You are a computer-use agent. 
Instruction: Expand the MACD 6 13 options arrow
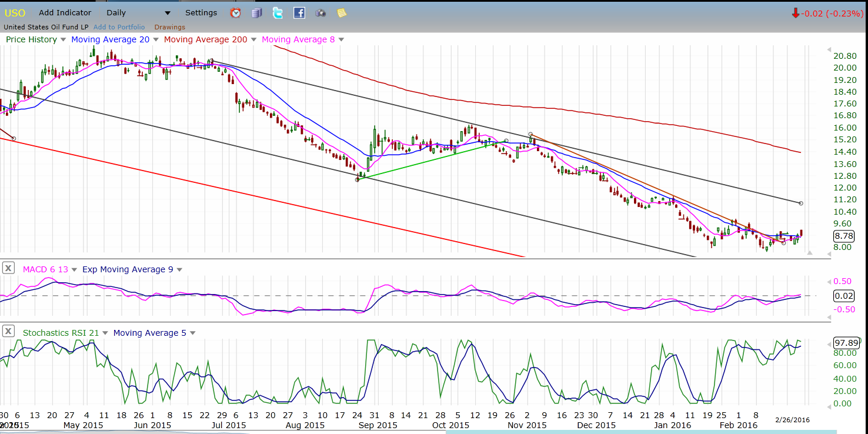(x=74, y=270)
